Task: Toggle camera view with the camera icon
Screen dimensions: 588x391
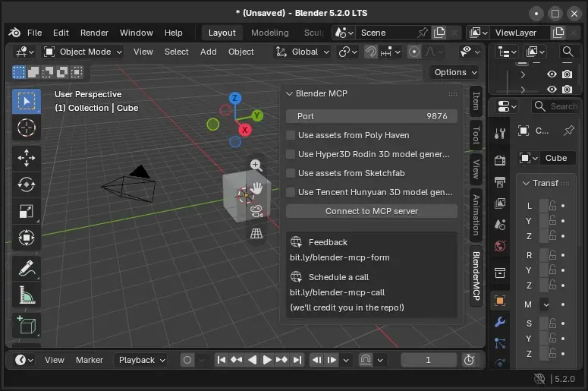Action: click(x=256, y=211)
